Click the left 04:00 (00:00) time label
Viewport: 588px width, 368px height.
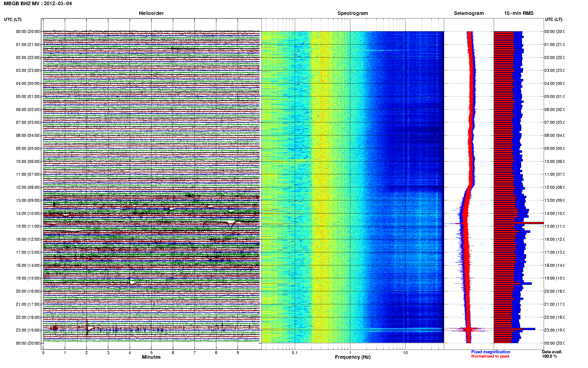pyautogui.click(x=28, y=83)
